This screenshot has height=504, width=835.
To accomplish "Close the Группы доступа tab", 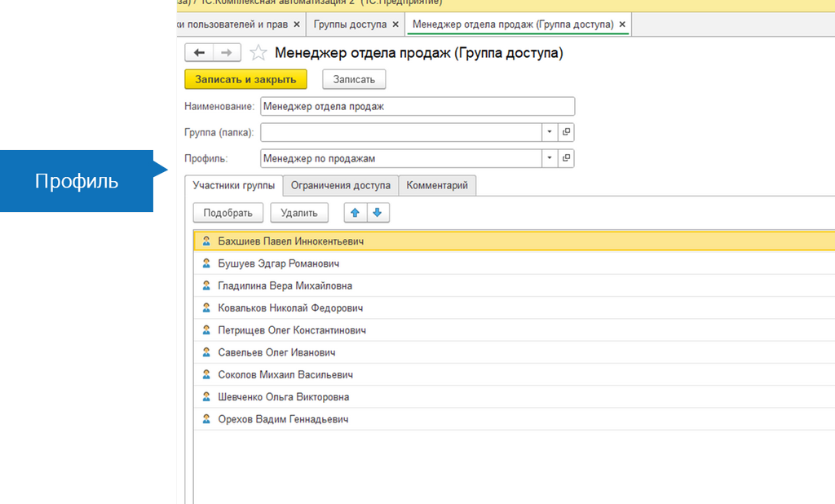I will [395, 24].
